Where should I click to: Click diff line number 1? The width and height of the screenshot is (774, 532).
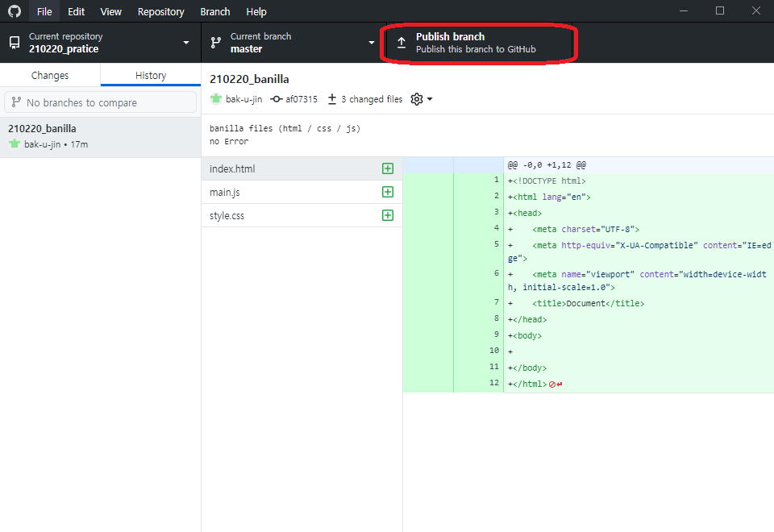click(496, 180)
